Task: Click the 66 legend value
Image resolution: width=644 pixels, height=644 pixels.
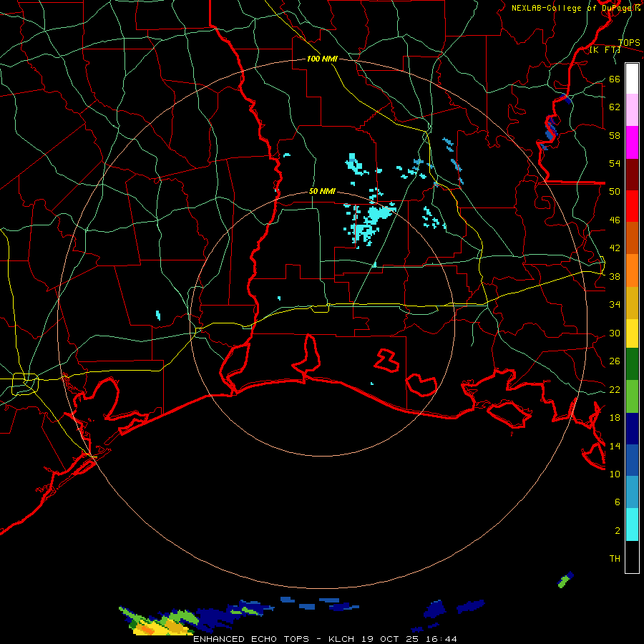Action: (x=615, y=79)
